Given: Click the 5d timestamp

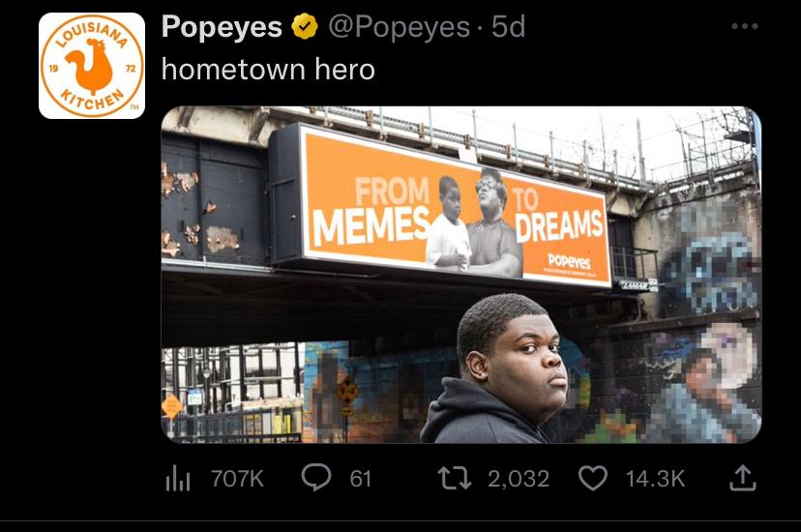Looking at the screenshot, I should pyautogui.click(x=509, y=27).
